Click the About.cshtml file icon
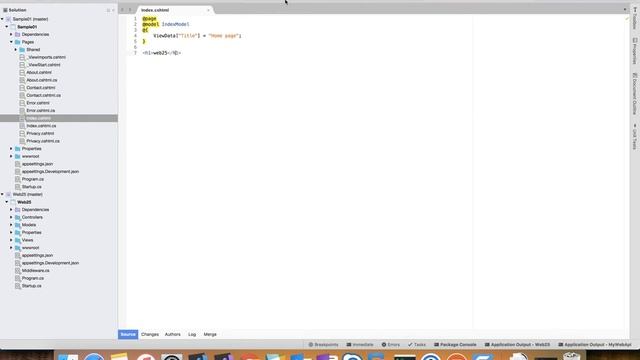The image size is (640, 360). pyautogui.click(x=22, y=73)
